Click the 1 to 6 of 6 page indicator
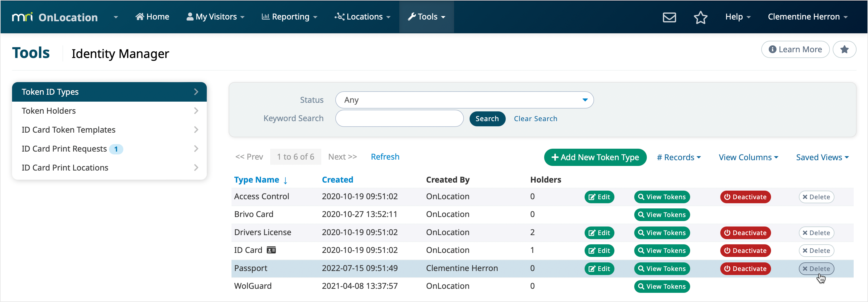 [295, 157]
